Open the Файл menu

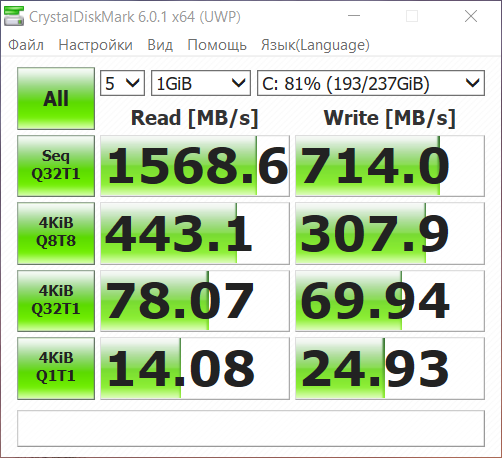(x=26, y=45)
